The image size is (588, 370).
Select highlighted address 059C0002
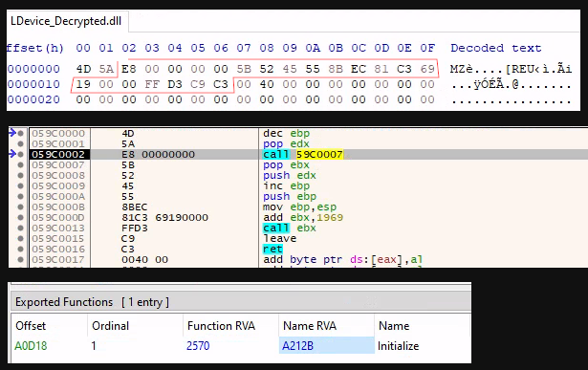[58, 154]
